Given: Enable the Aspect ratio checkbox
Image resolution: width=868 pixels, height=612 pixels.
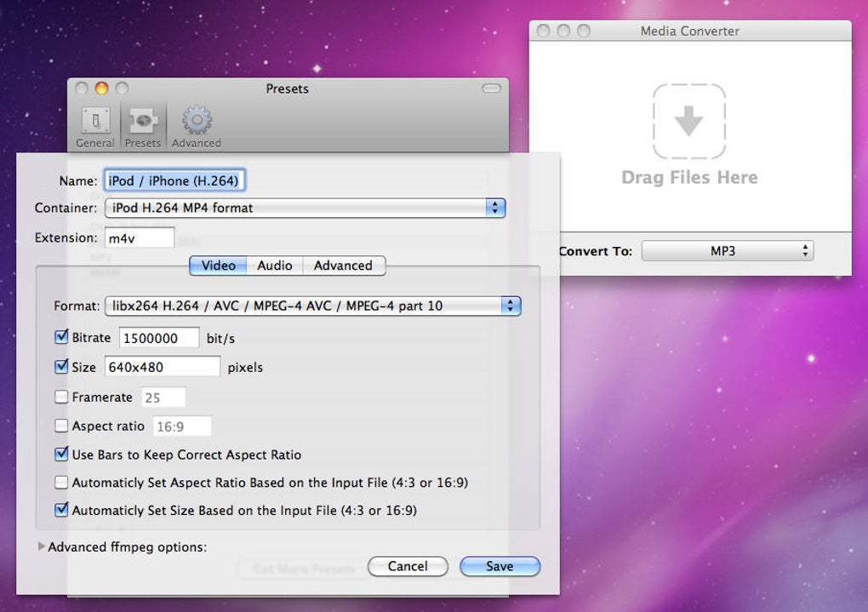Looking at the screenshot, I should point(61,426).
